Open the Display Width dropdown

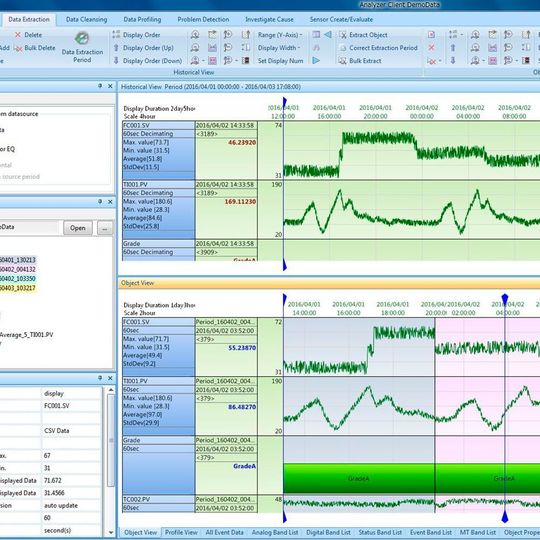(x=279, y=48)
